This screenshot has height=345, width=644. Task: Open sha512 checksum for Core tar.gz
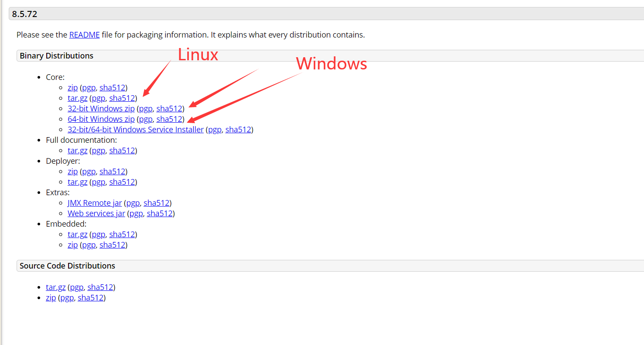(x=122, y=98)
